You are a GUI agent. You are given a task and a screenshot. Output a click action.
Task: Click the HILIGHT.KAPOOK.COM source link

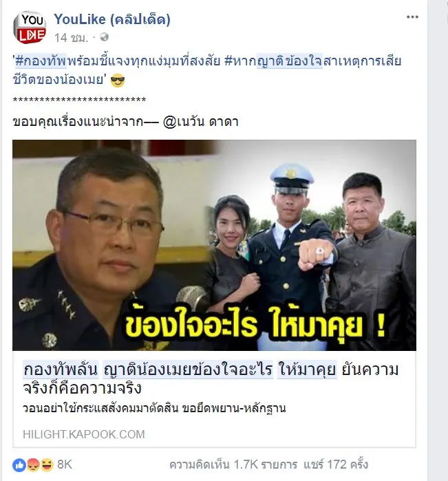[x=84, y=434]
